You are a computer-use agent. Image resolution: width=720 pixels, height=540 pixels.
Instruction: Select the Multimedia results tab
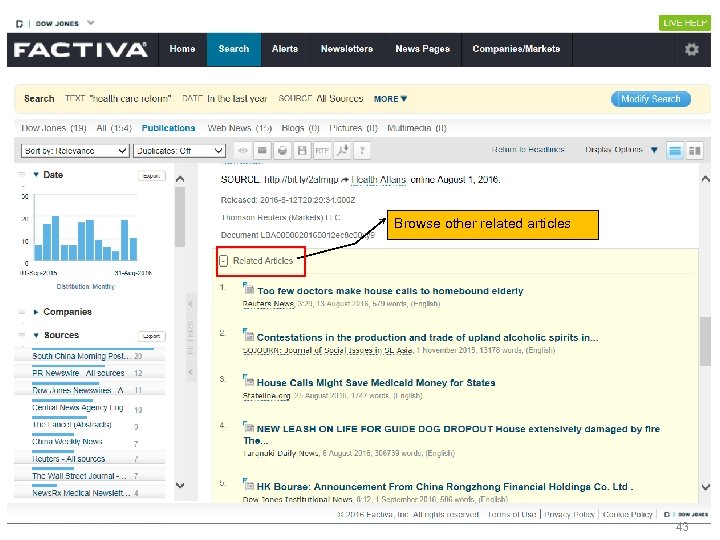[416, 128]
